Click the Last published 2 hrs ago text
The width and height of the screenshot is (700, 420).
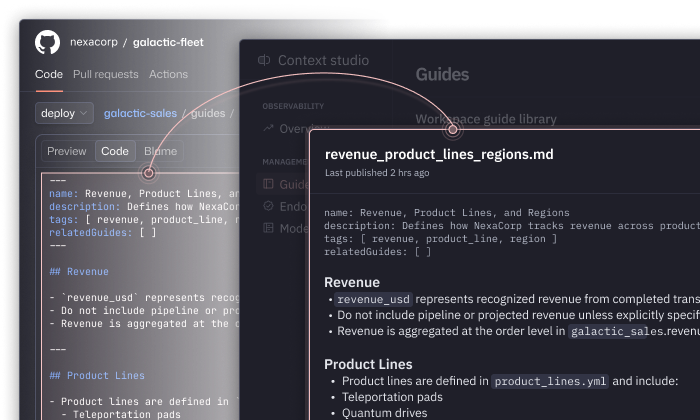377,173
